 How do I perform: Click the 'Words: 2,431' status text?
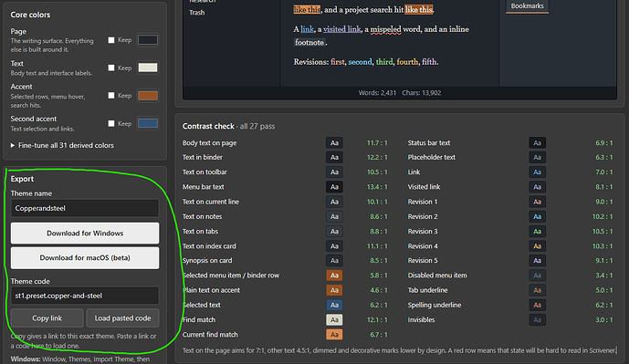pyautogui.click(x=377, y=93)
